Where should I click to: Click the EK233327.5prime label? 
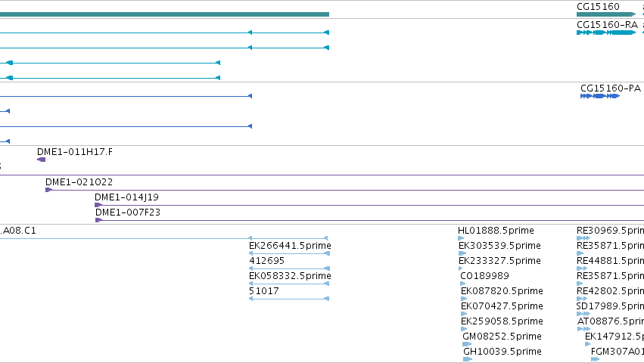[x=499, y=261]
